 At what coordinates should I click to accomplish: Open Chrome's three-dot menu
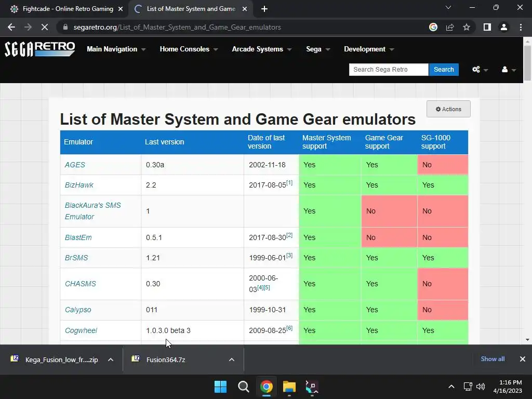point(521,27)
